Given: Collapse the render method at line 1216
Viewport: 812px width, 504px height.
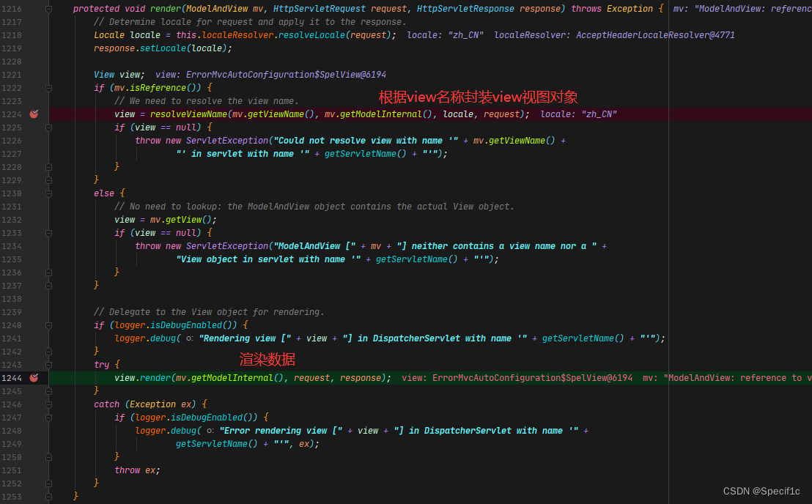Looking at the screenshot, I should (48, 9).
